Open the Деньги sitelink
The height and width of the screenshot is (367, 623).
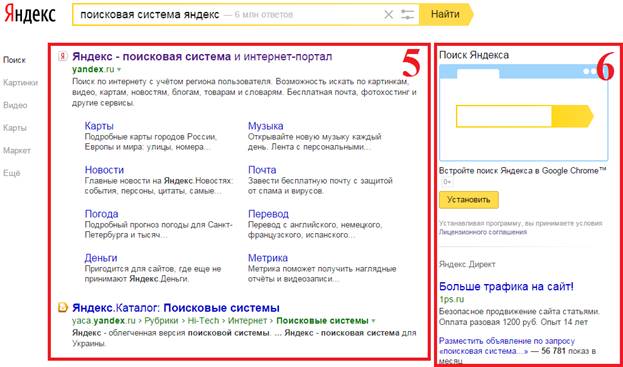(101, 258)
